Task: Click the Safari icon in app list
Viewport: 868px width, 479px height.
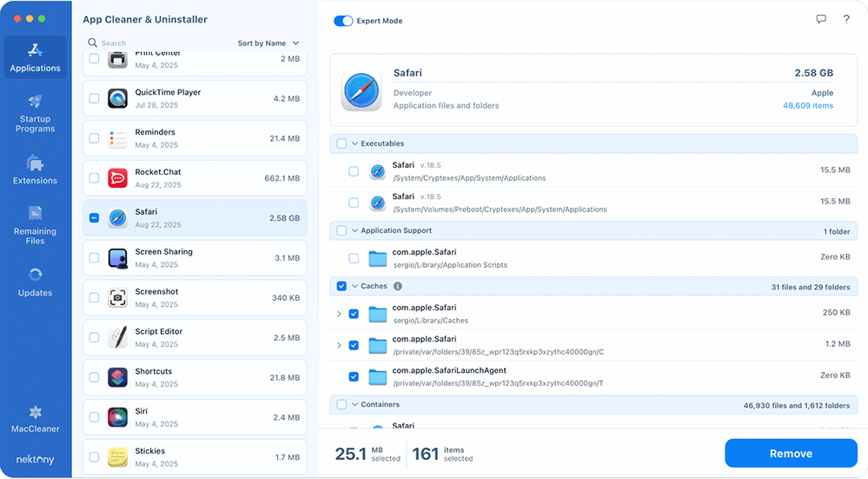Action: (117, 218)
